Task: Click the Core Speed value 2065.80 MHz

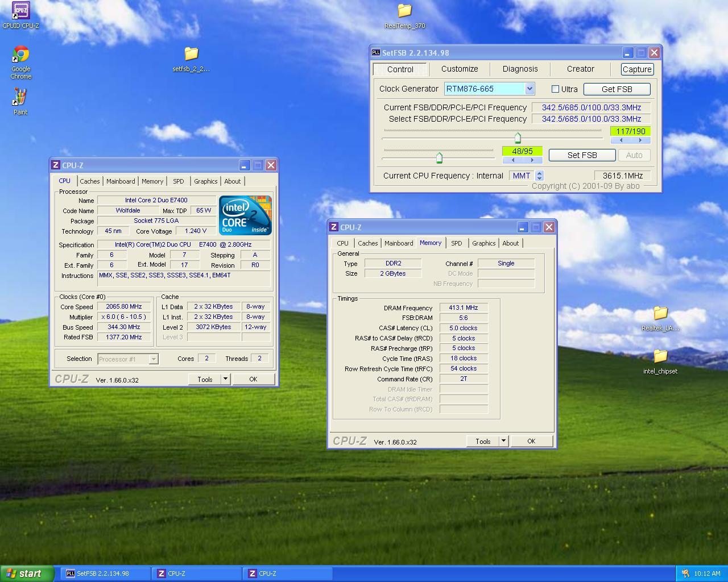Action: pyautogui.click(x=124, y=306)
